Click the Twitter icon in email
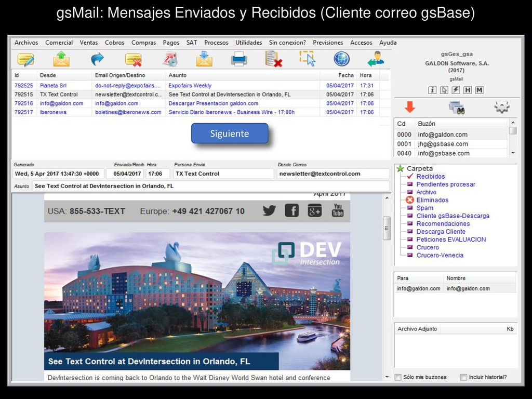Image resolution: width=532 pixels, height=399 pixels. pyautogui.click(x=269, y=211)
